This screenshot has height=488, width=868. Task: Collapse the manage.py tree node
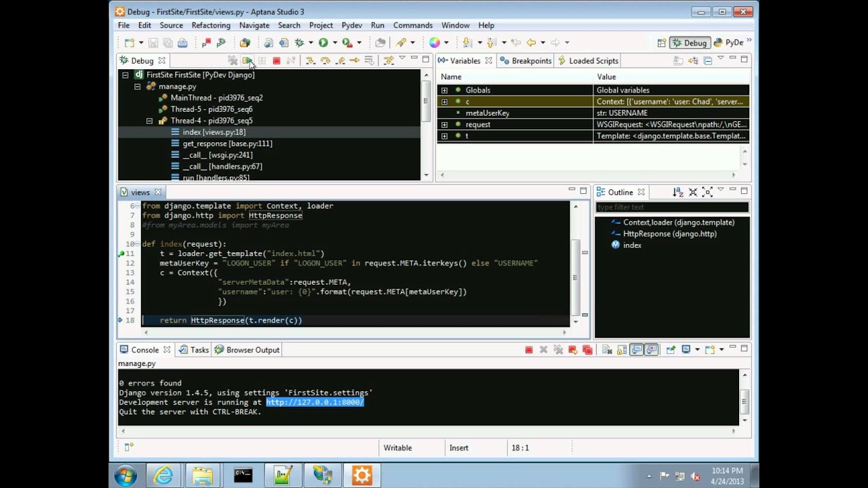137,87
